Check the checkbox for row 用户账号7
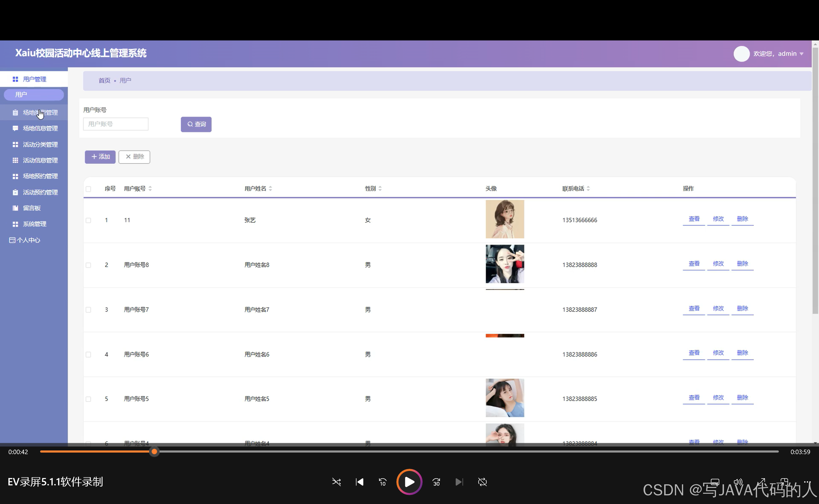The height and width of the screenshot is (504, 819). (x=88, y=310)
